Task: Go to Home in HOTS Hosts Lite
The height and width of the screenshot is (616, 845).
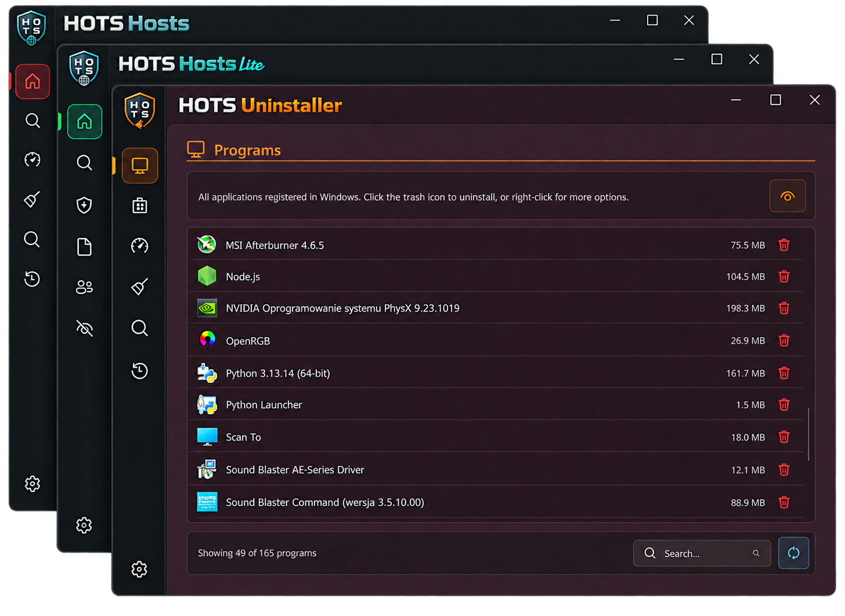Action: point(85,121)
